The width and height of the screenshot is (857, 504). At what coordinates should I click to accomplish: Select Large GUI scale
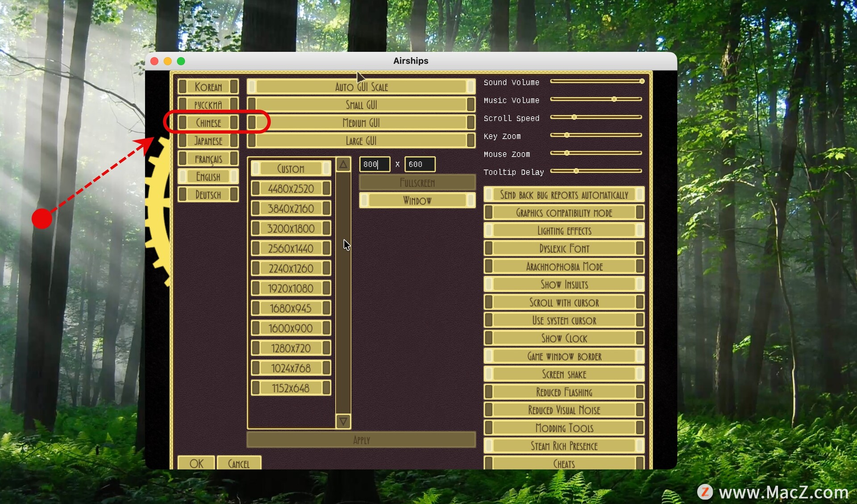pyautogui.click(x=361, y=141)
